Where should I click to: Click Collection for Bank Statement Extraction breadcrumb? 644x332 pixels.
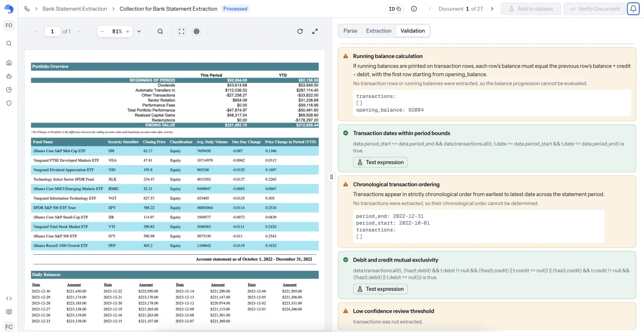168,9
